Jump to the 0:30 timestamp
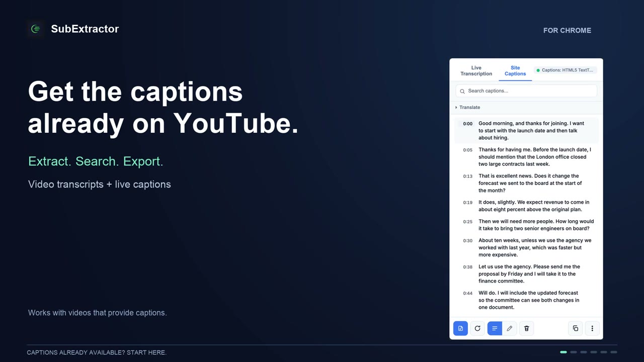Image resolution: width=644 pixels, height=362 pixels. [468, 241]
